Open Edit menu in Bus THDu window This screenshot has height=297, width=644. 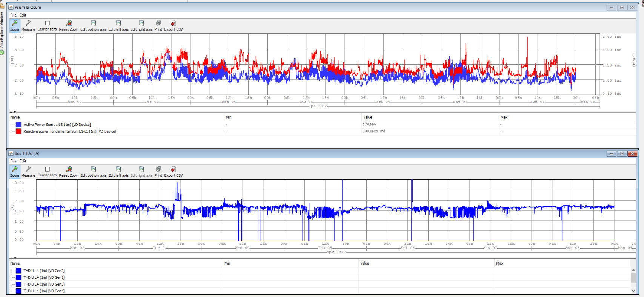click(x=23, y=161)
